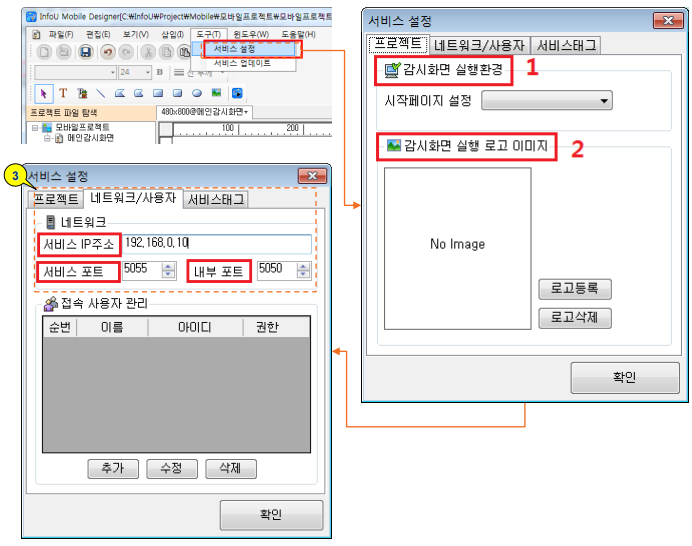Open the 파일(F) menu
The width and height of the screenshot is (692, 546).
coord(61,34)
